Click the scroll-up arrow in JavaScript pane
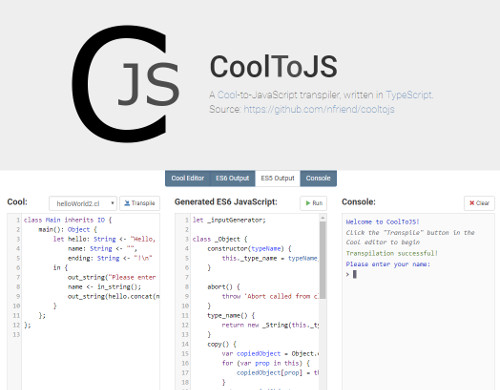 [x=323, y=218]
